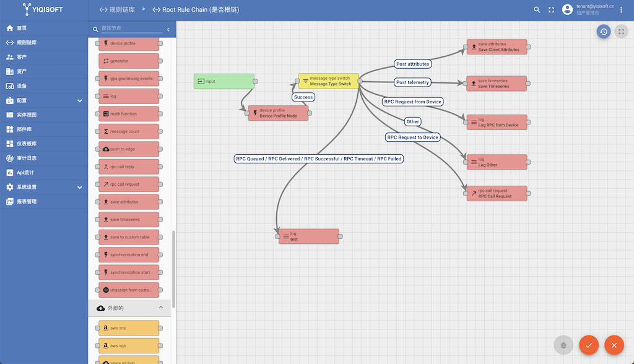Open 资产 assets menu

[44, 72]
